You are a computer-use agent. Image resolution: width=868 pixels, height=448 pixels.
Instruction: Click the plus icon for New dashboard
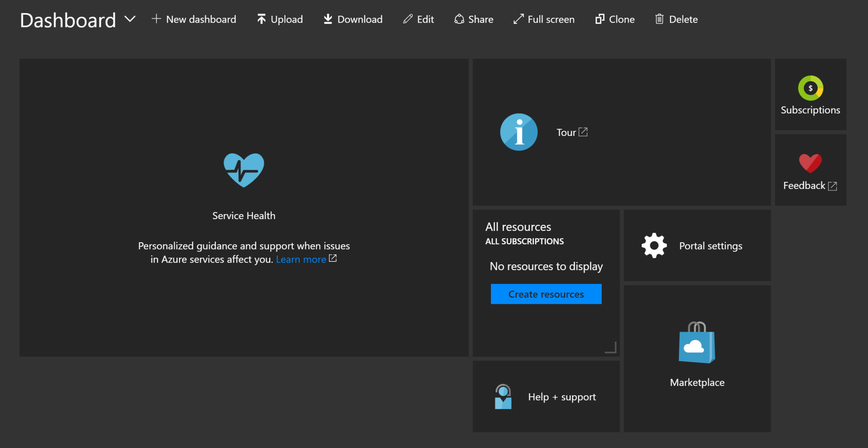(156, 19)
